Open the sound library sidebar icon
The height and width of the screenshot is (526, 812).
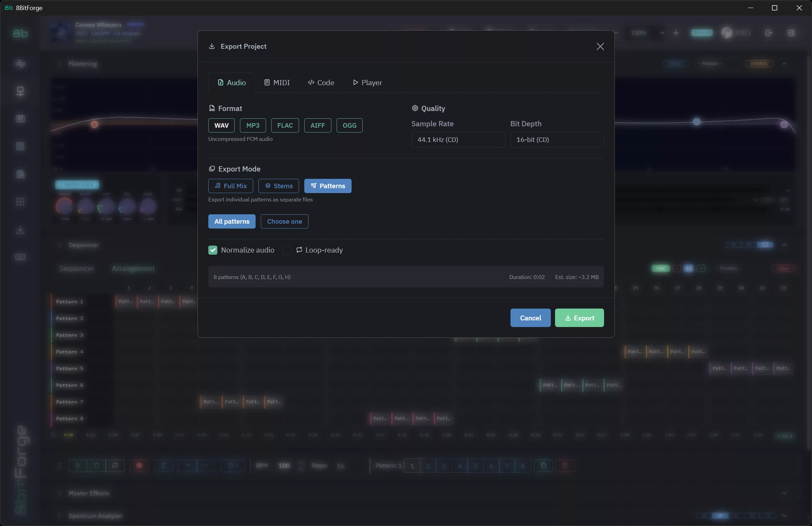pyautogui.click(x=20, y=174)
